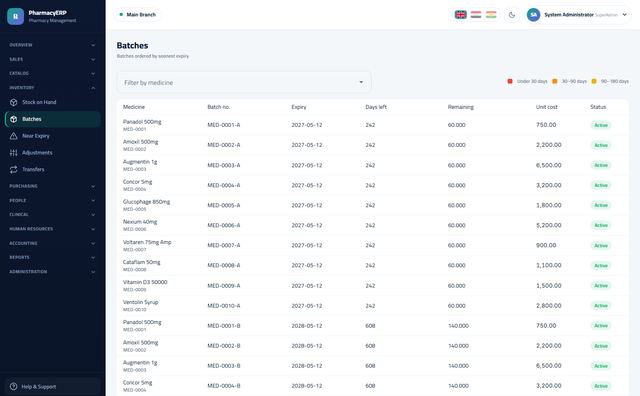Click batch number MED-0003-A
The width and height of the screenshot is (640, 396).
pos(224,165)
